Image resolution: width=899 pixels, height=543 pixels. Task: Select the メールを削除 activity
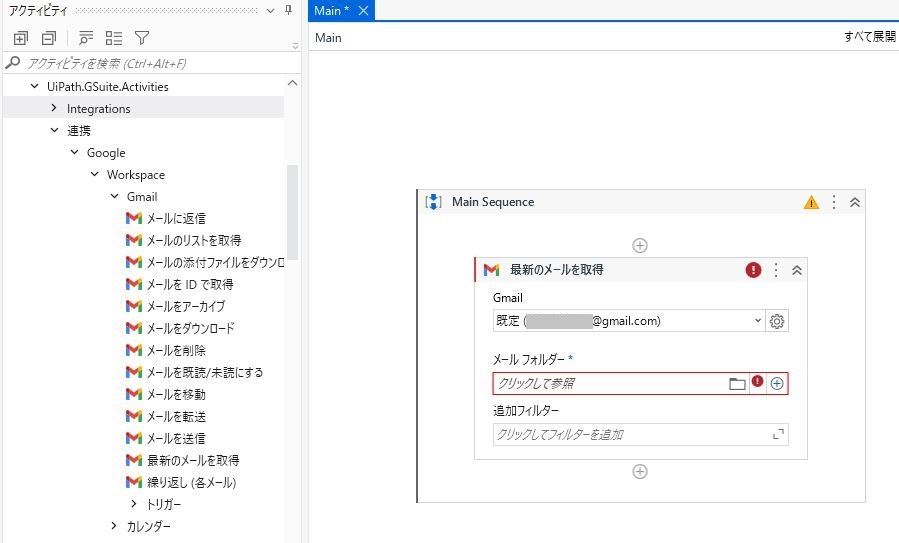(x=165, y=350)
